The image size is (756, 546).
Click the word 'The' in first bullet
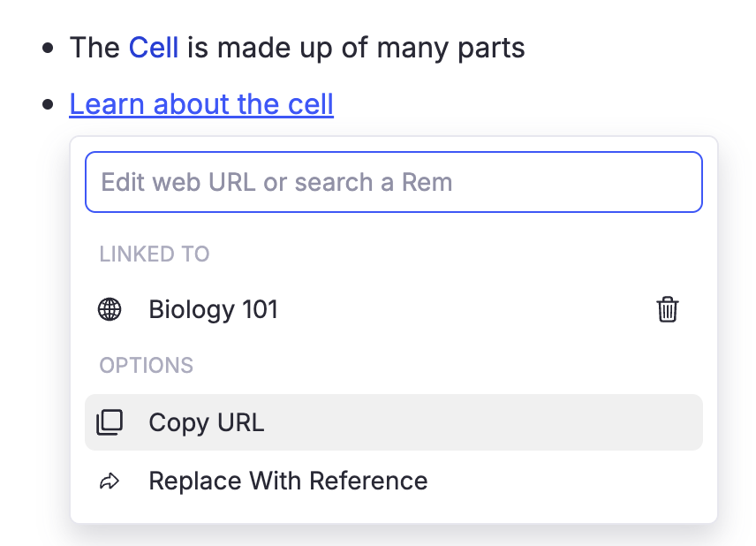point(94,47)
